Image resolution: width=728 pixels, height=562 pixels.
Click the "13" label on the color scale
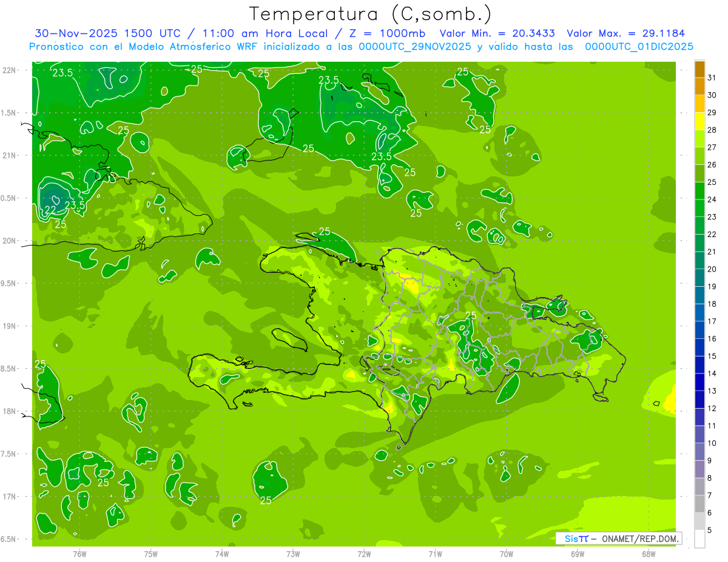[712, 391]
